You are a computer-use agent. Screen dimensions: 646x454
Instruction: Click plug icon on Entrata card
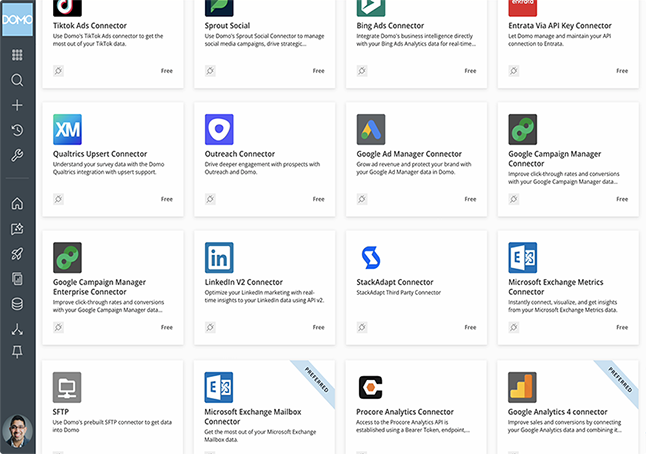[513, 71]
